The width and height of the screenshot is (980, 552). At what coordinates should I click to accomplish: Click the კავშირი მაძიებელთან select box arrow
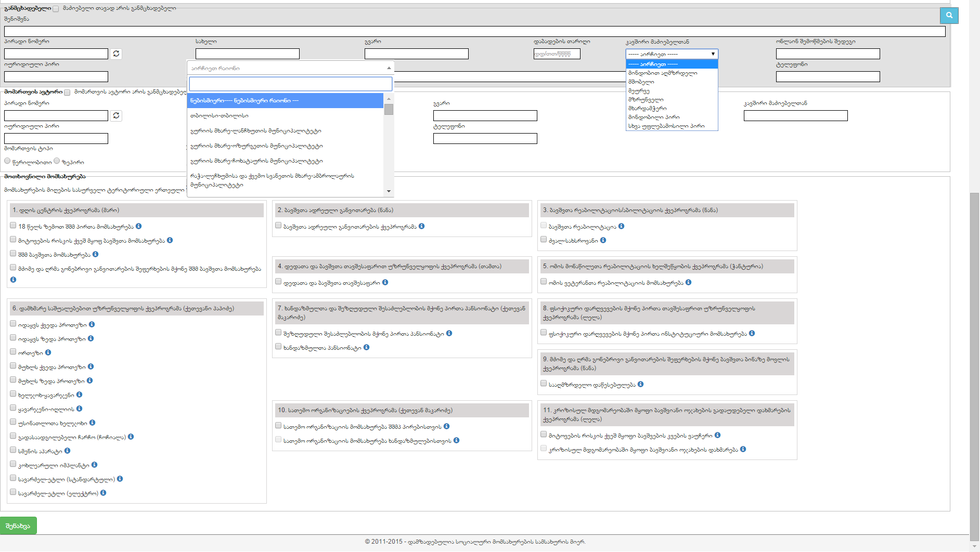(x=713, y=54)
